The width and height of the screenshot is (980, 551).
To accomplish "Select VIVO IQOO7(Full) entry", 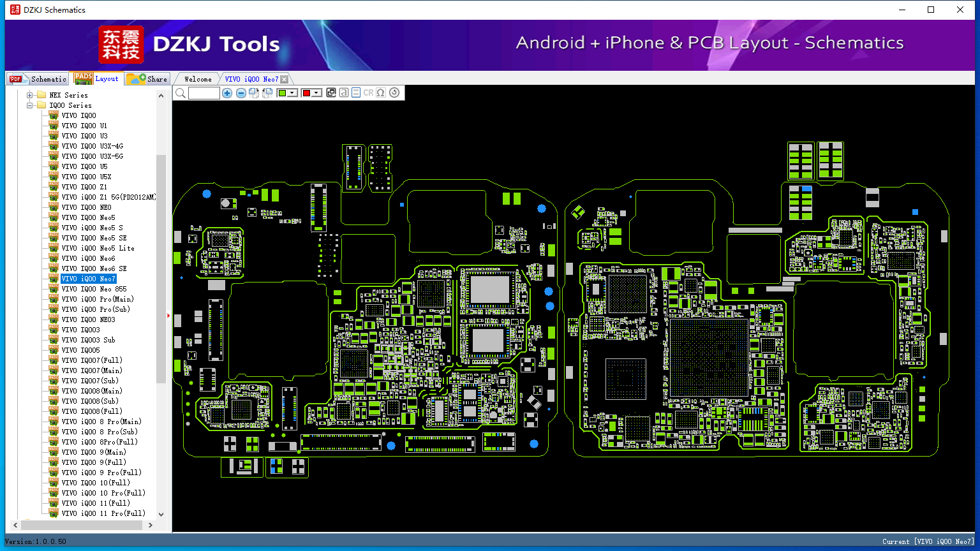I will [x=92, y=360].
